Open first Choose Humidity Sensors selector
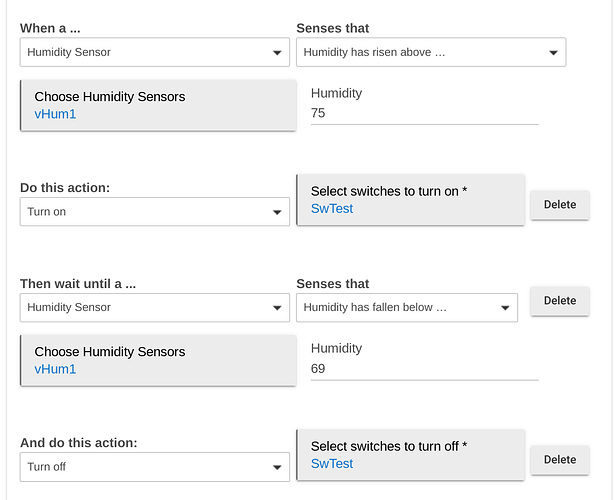The image size is (614, 500). [158, 105]
